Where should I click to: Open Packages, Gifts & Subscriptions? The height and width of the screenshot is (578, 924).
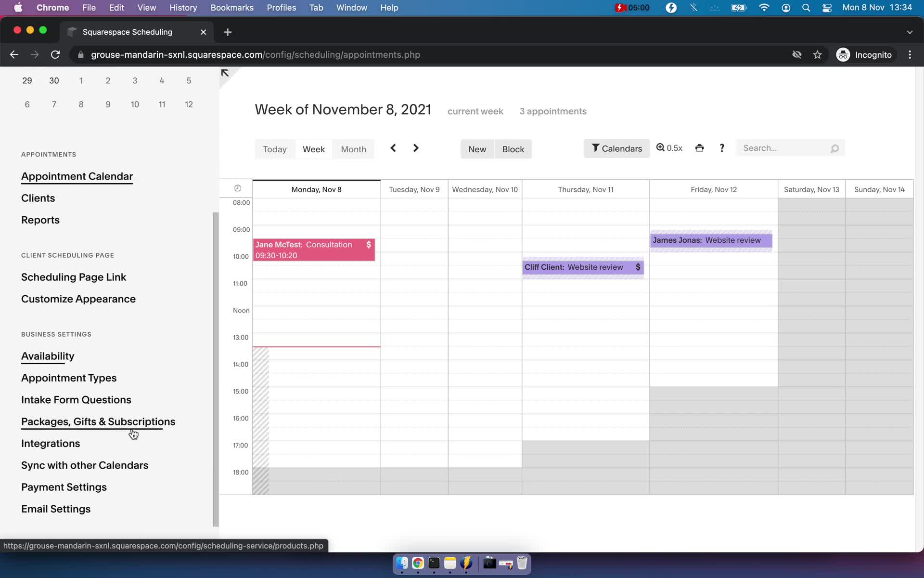tap(98, 421)
